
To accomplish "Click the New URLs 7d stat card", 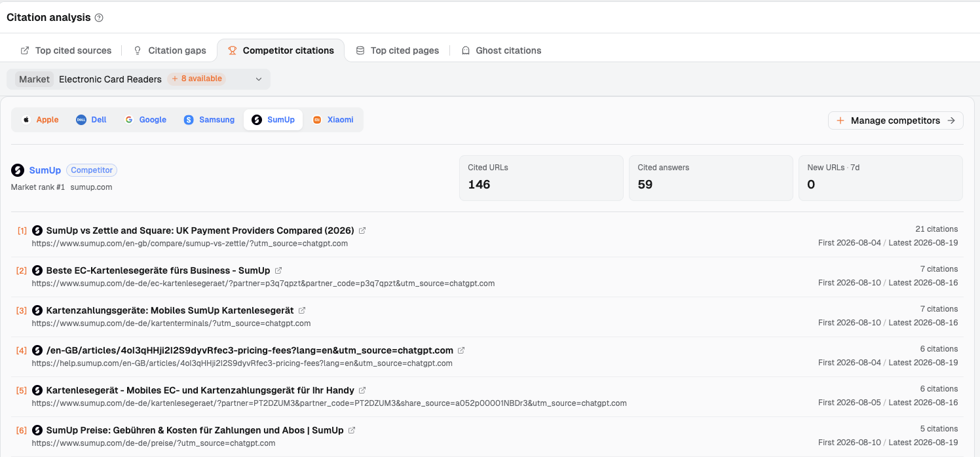I will click(x=880, y=178).
